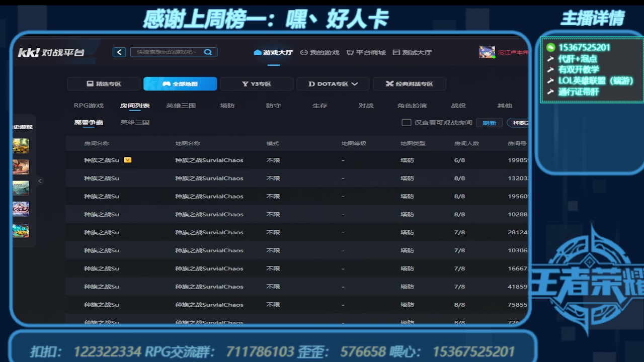644x362 pixels.
Task: Switch to 塔防 category tab
Action: point(227,106)
